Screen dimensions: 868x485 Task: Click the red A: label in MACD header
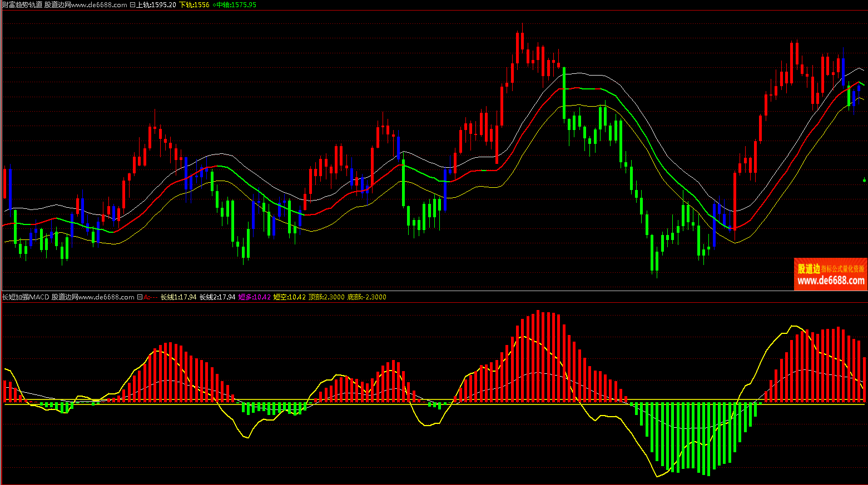click(147, 297)
